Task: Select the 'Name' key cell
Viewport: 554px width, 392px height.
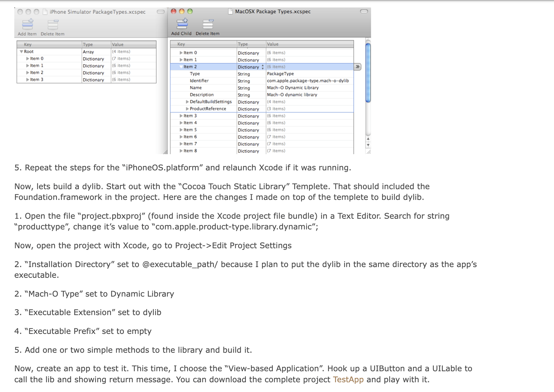Action: click(196, 88)
